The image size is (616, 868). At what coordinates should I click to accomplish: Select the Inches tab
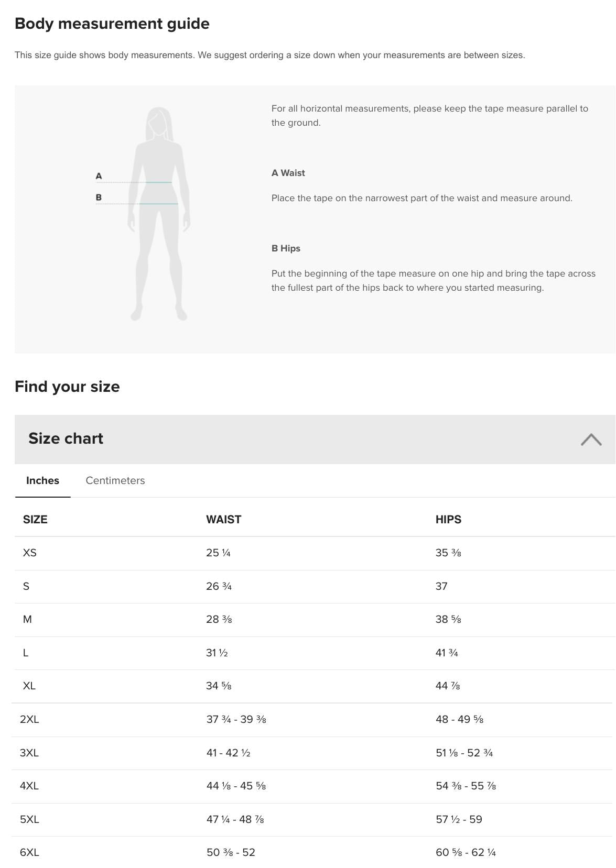(x=44, y=480)
